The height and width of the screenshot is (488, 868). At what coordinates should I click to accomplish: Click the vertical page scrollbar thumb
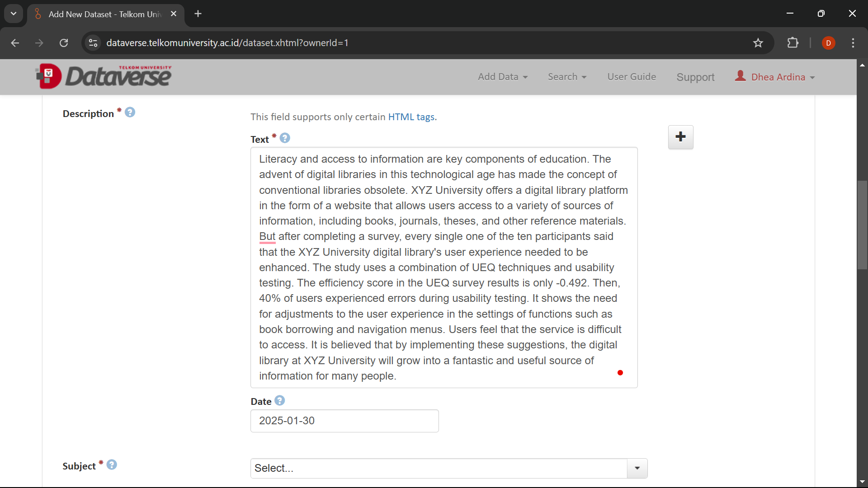[x=862, y=225]
